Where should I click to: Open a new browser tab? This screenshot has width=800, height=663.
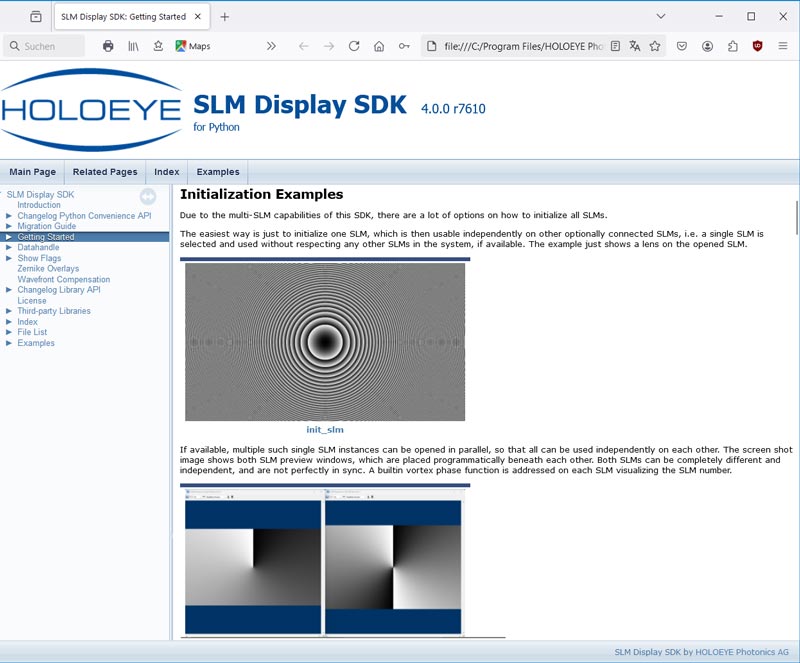point(225,17)
